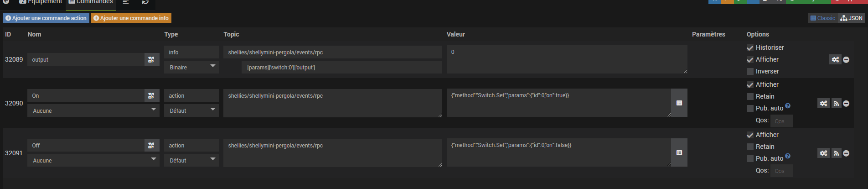Enable Retain checkbox for On command
The width and height of the screenshot is (868, 189).
click(750, 96)
